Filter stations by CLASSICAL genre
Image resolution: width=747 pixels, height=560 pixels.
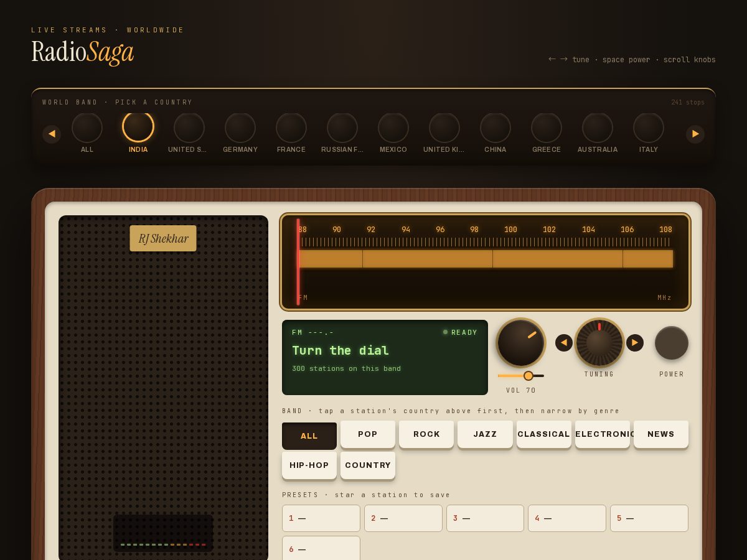point(544,434)
